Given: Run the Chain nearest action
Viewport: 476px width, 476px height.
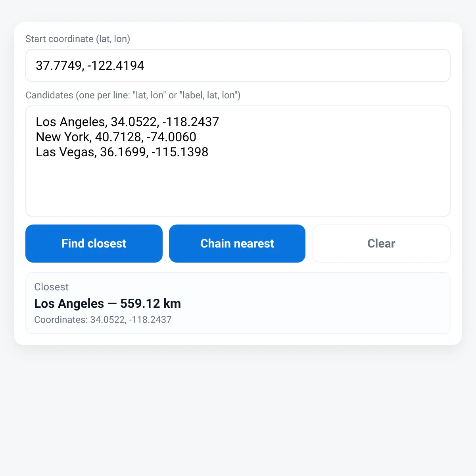Looking at the screenshot, I should [x=237, y=244].
